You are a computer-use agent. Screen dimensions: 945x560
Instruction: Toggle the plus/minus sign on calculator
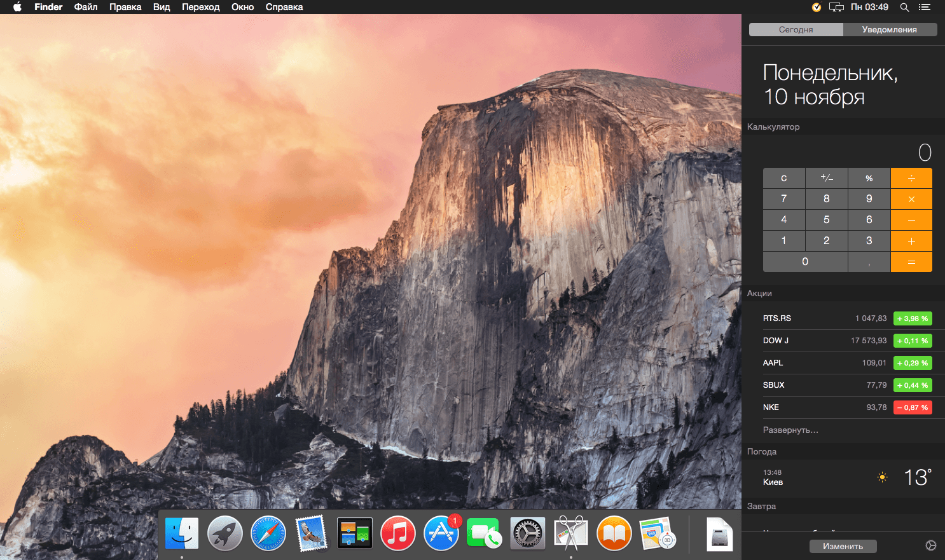pyautogui.click(x=827, y=178)
